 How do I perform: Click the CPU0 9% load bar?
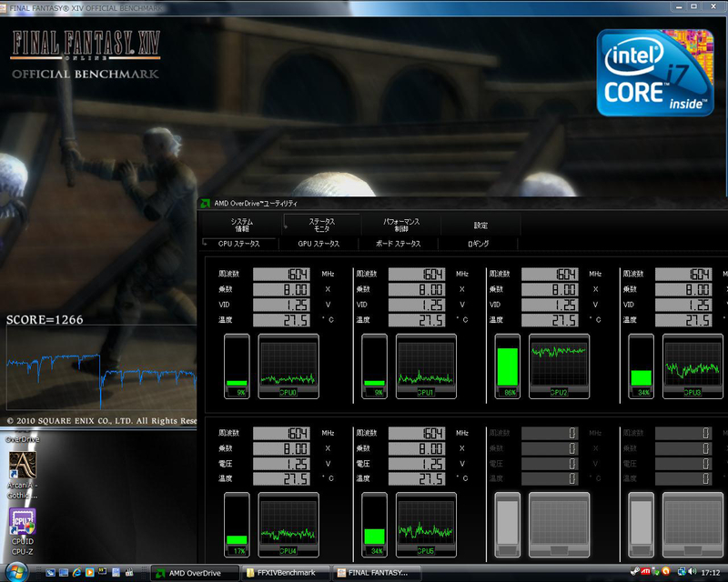(x=237, y=366)
